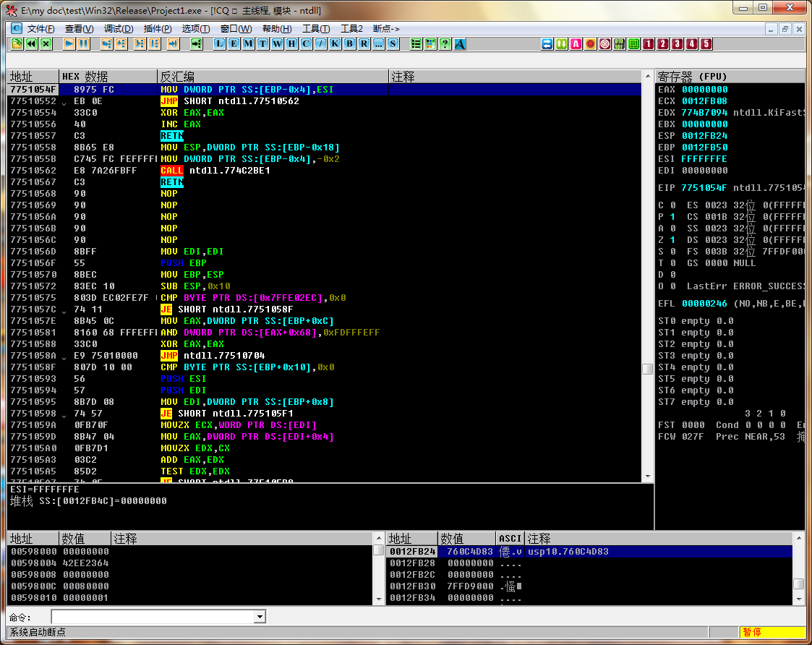Viewport: 812px width, 645px height.
Task: Open Patches window with slash icon
Action: click(x=321, y=44)
